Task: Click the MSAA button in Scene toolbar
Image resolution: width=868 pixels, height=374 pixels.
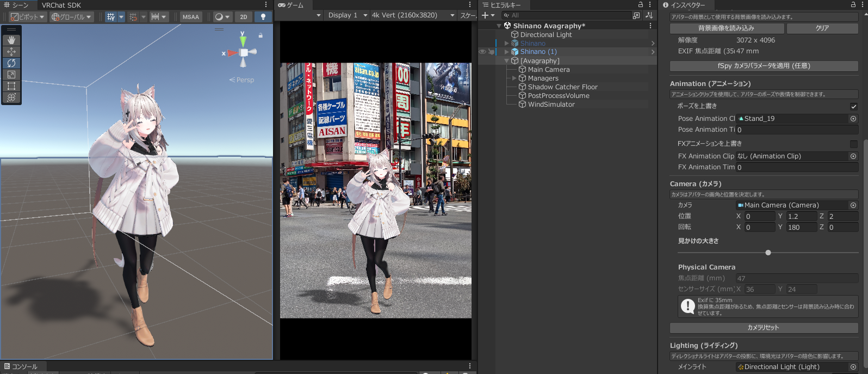Action: coord(191,17)
